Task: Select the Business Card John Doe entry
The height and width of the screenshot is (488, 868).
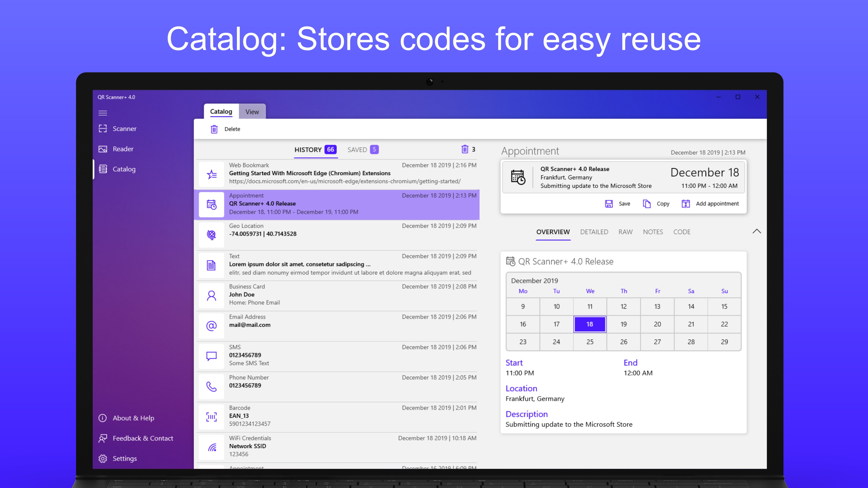Action: (x=337, y=295)
